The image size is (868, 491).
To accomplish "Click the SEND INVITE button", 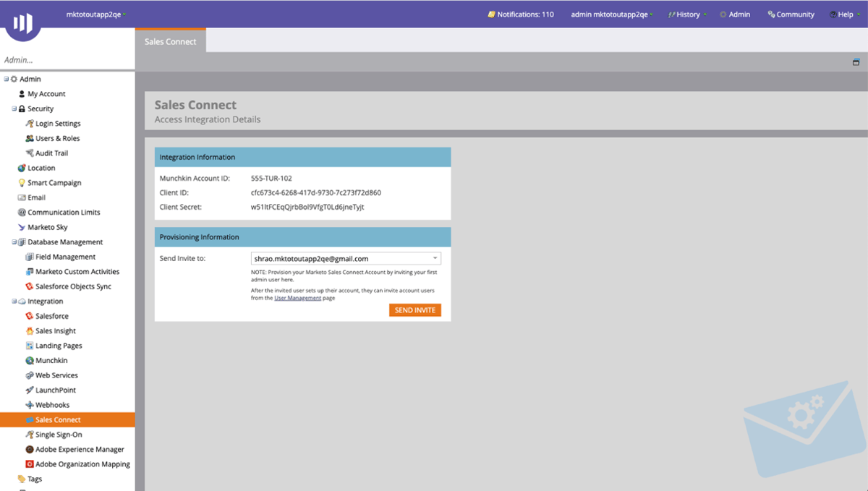I will [x=414, y=309].
